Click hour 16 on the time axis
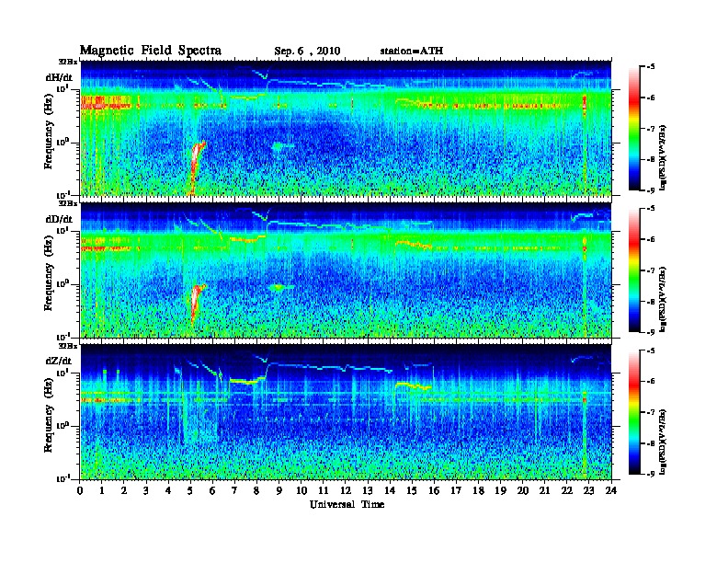The width and height of the screenshot is (728, 563). tap(434, 490)
